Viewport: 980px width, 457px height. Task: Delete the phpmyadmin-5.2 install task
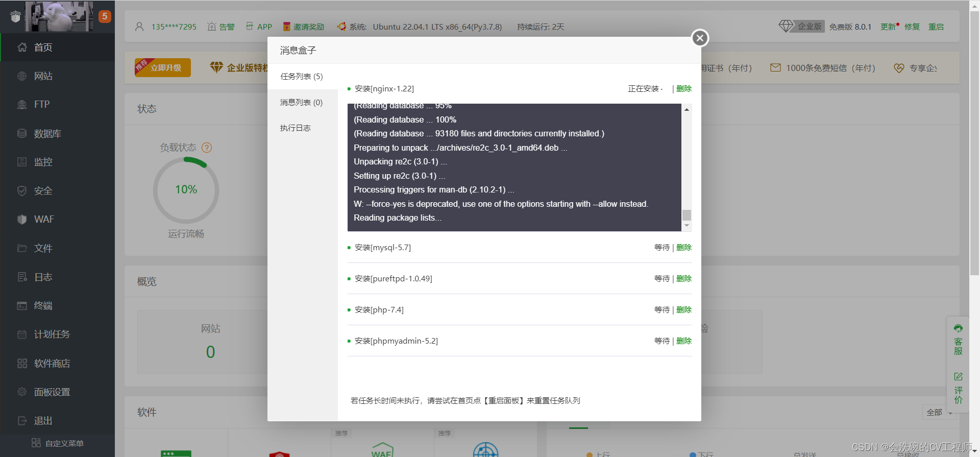pyautogui.click(x=684, y=341)
